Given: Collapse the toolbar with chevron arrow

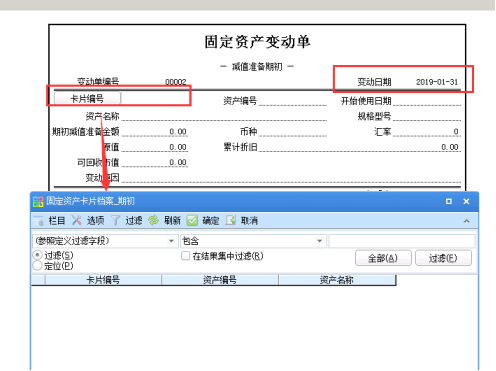Looking at the screenshot, I should tap(467, 221).
